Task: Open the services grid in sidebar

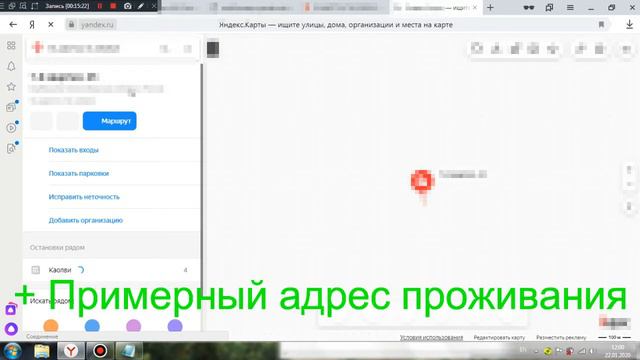Action: [11, 45]
